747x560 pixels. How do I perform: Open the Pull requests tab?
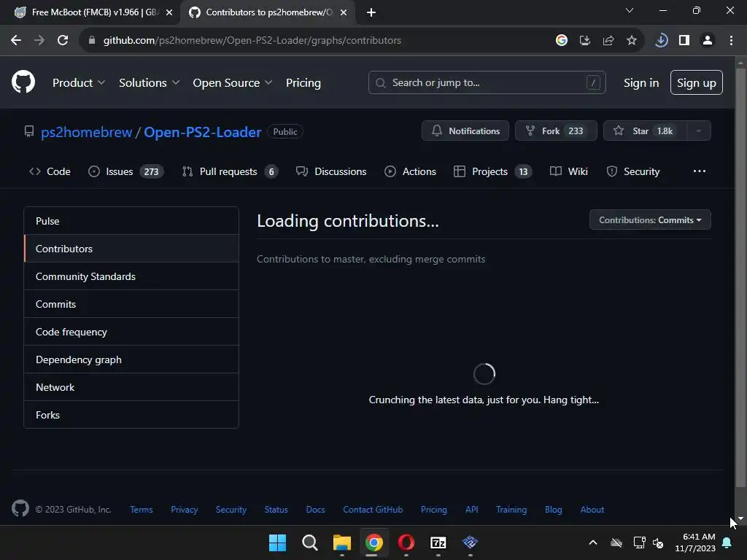click(230, 171)
